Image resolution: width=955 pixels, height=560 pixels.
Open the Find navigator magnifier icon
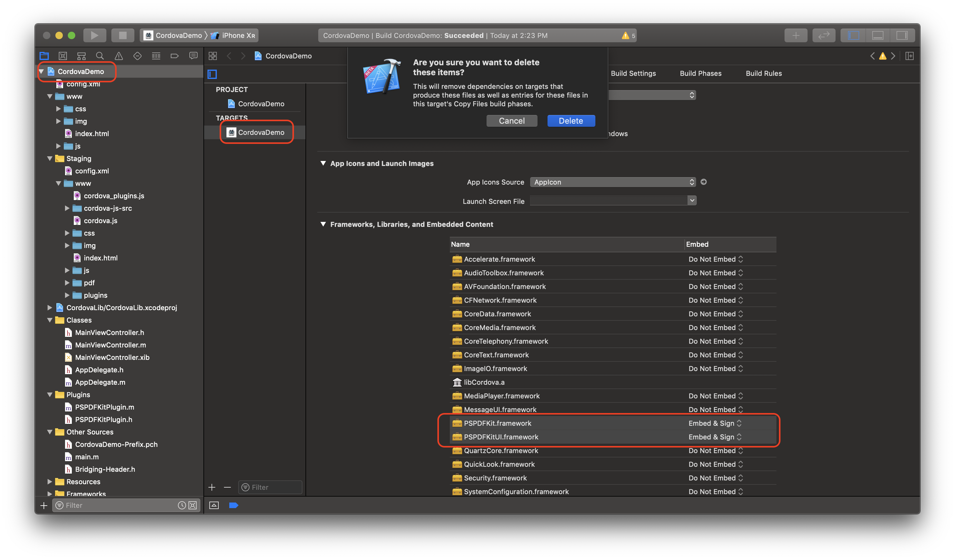pos(100,56)
